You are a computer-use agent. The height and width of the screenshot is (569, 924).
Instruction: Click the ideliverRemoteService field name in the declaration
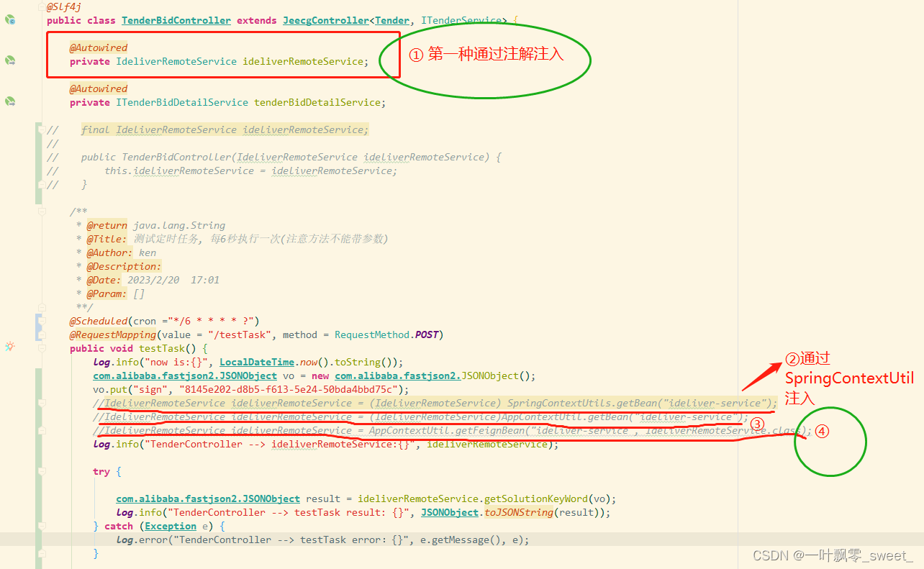click(x=303, y=61)
